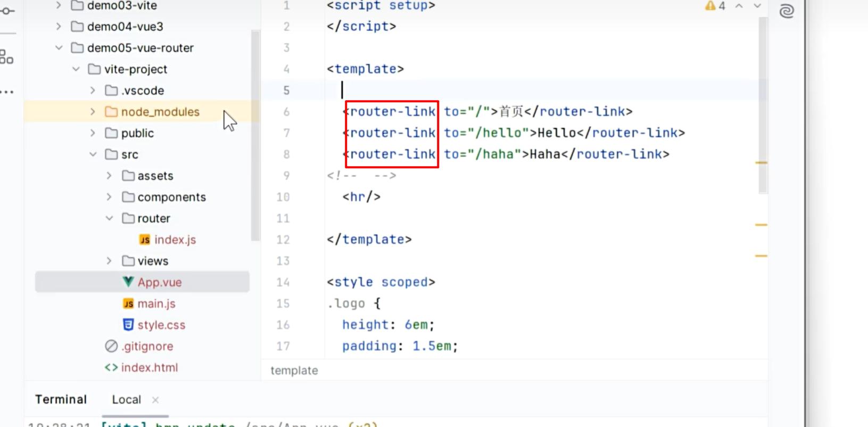868x427 pixels.
Task: Open the AI assistant spiral icon
Action: [787, 11]
